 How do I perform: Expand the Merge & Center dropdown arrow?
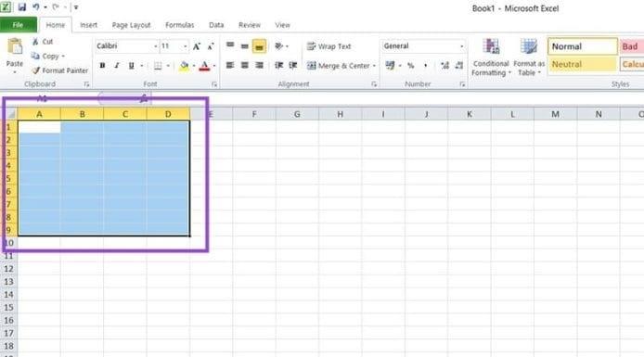374,66
